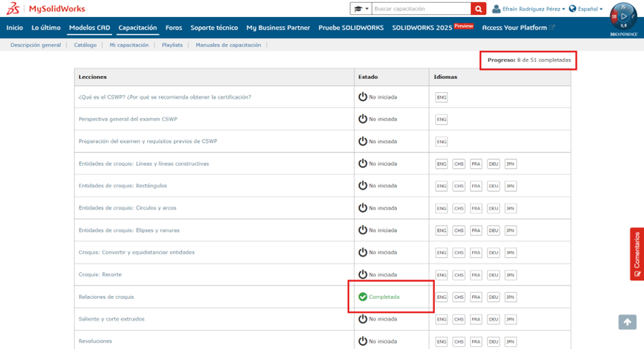Open the Lo último menu
The width and height of the screenshot is (644, 349).
pyautogui.click(x=46, y=27)
